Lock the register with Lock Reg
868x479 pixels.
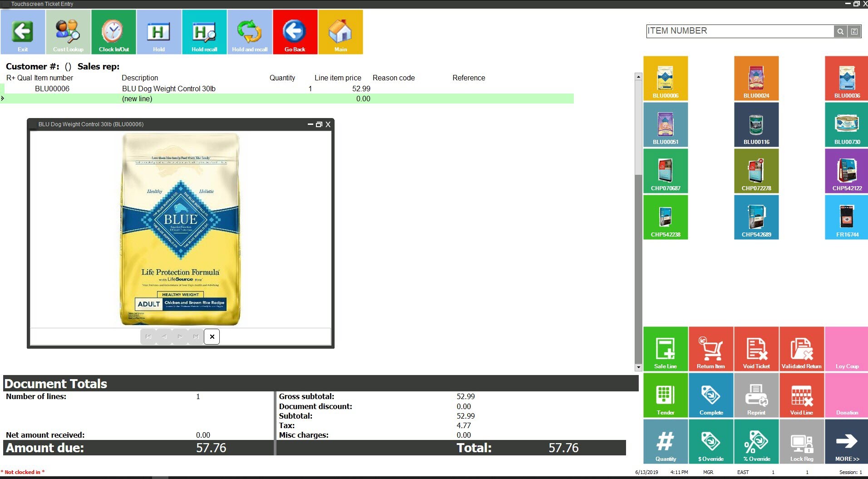click(801, 441)
